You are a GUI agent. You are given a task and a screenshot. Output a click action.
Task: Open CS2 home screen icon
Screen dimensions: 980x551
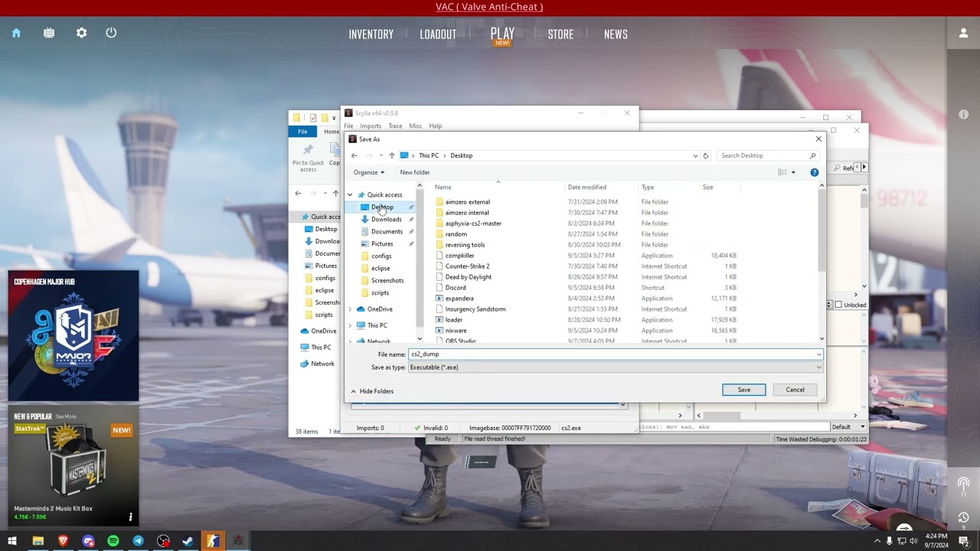(16, 33)
